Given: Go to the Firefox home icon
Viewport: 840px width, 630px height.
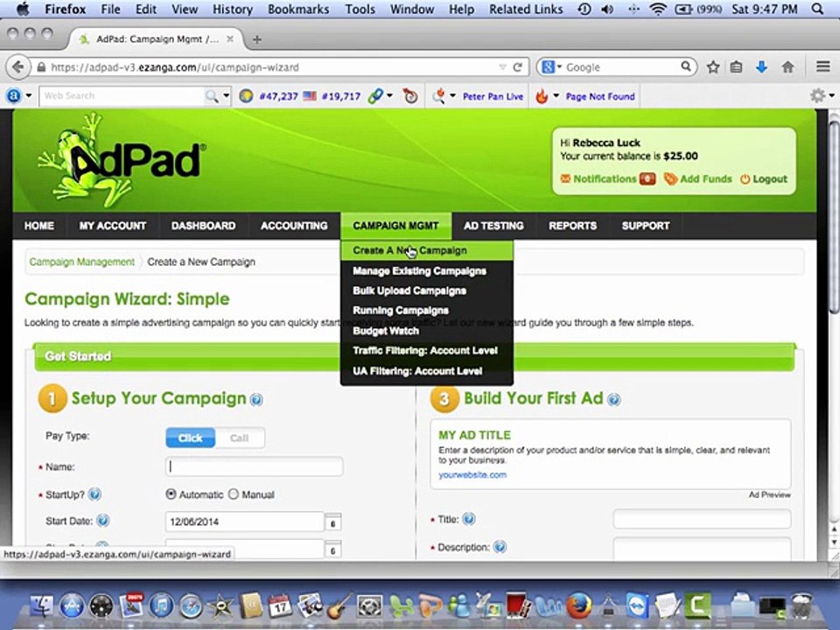Looking at the screenshot, I should (787, 67).
